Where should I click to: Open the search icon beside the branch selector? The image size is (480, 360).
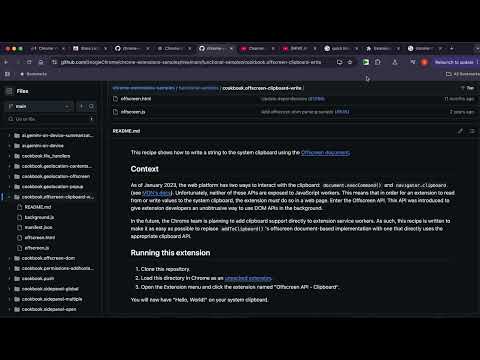pos(91,106)
